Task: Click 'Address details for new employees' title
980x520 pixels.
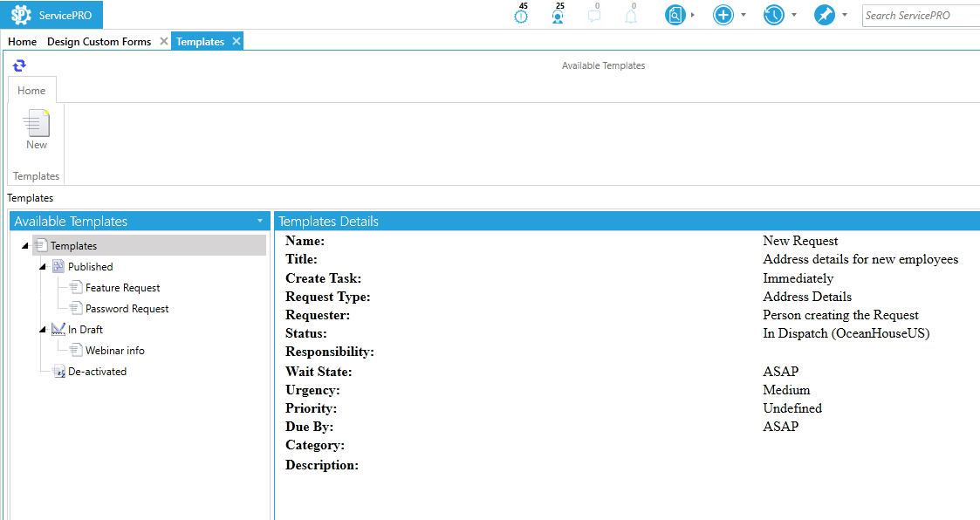Action: [860, 259]
